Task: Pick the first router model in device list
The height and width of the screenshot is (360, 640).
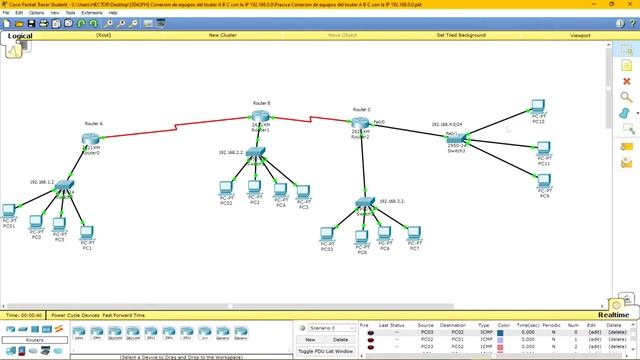Action: click(79, 333)
